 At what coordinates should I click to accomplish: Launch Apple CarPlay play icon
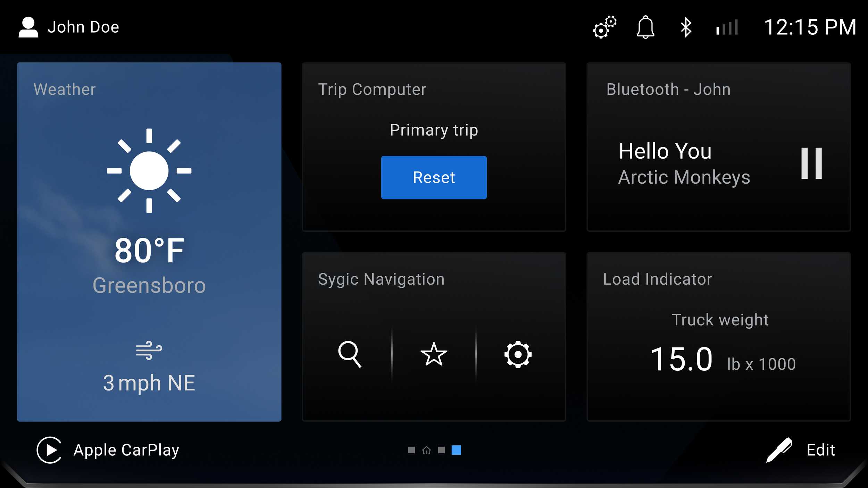[50, 450]
